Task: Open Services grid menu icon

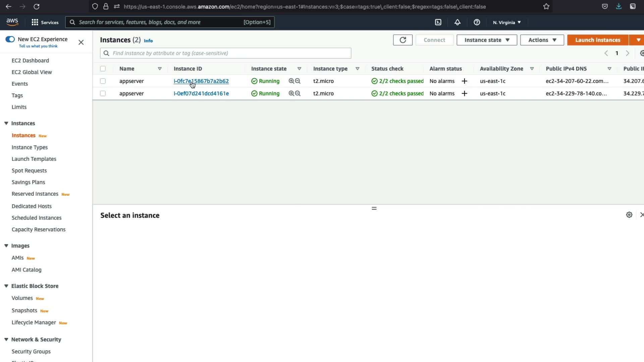Action: coord(35,22)
